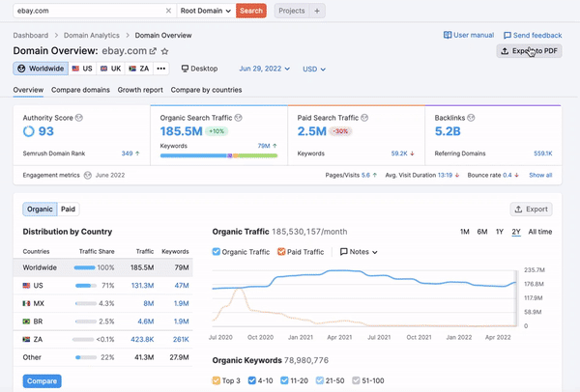580x392 pixels.
Task: Open Referring Domains value 559.1K
Action: [x=543, y=154]
